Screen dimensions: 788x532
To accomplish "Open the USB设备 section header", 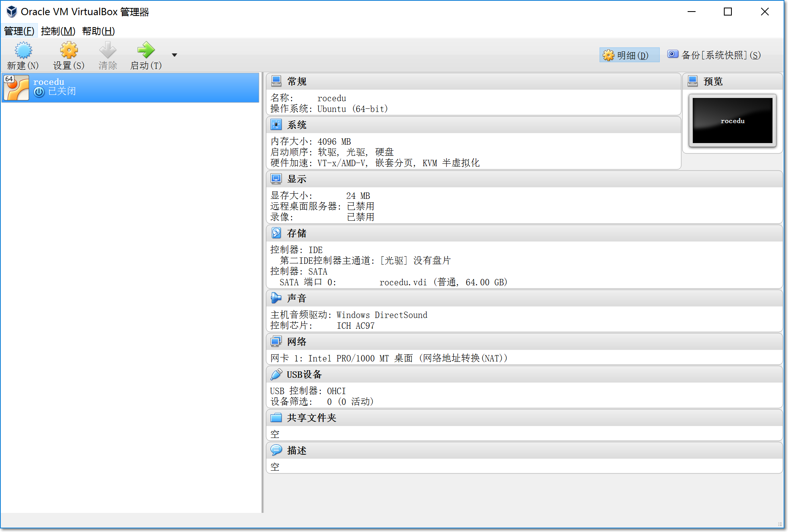I will coord(524,374).
